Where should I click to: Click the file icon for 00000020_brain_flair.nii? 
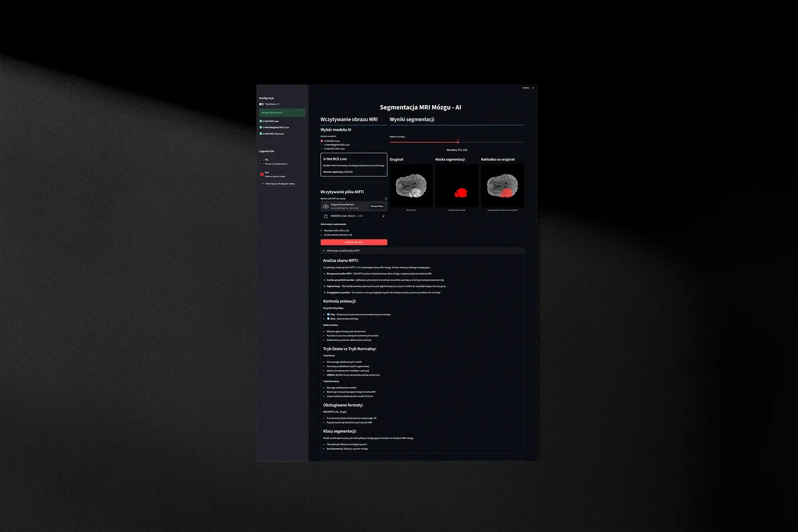click(326, 216)
